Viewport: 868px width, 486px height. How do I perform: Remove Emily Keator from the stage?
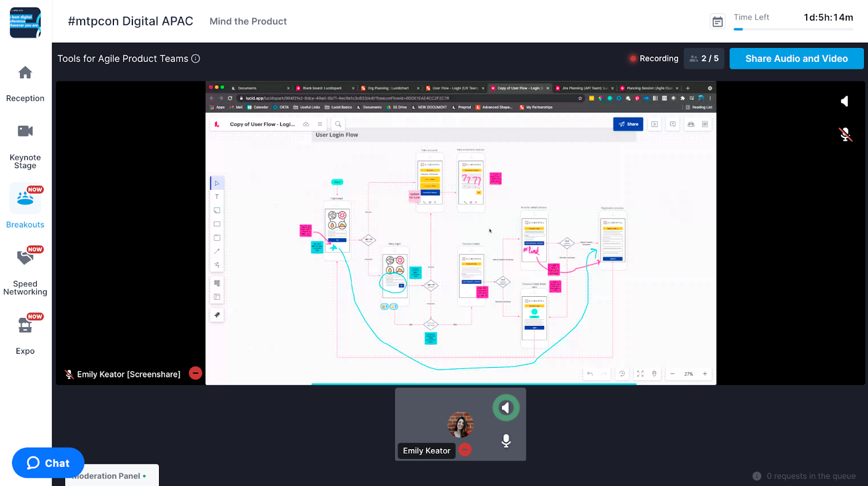(x=465, y=450)
